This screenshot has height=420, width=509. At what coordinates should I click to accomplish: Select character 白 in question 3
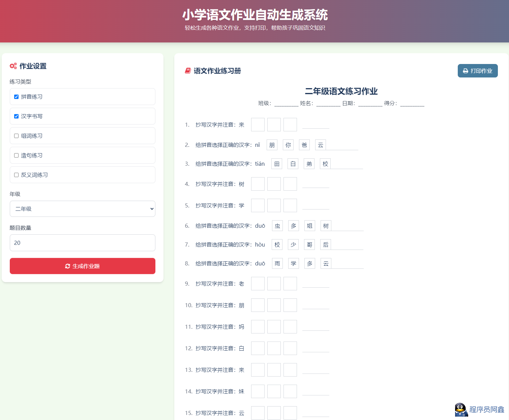point(293,164)
